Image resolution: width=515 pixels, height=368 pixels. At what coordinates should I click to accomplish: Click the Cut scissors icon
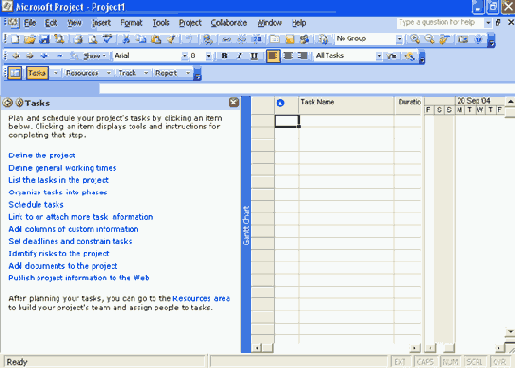126,39
